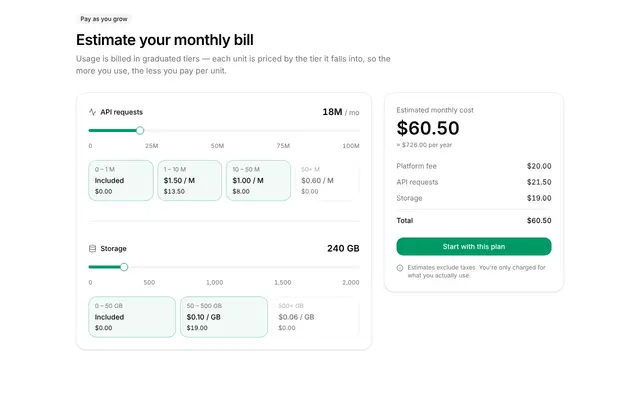Choose the 50+ M $0.60 tier card
The height and width of the screenshot is (400, 640).
327,180
